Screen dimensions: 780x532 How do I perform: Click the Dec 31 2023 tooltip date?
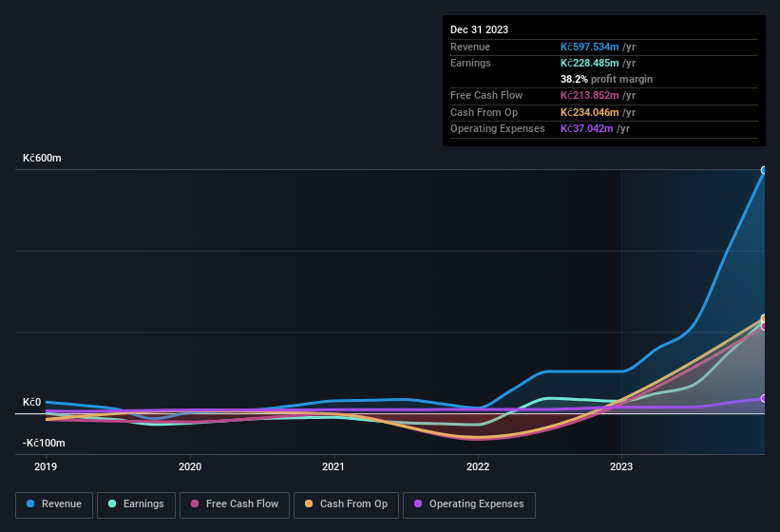[479, 29]
